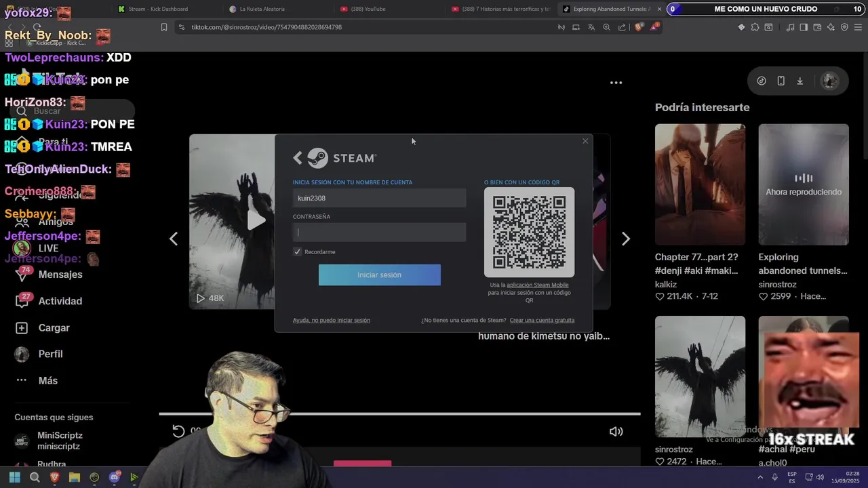Click the Steam QR code image

(529, 232)
